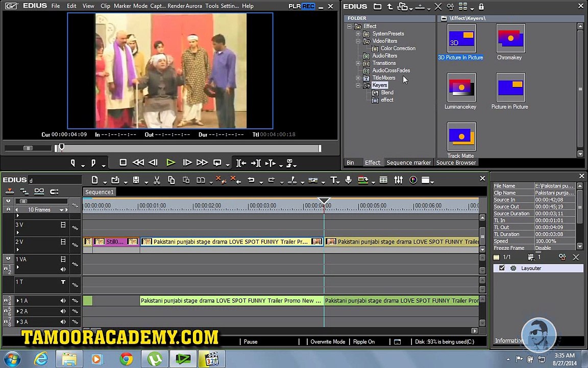This screenshot has height=368, width=588.
Task: Click the Stop button in the player
Action: tap(122, 163)
